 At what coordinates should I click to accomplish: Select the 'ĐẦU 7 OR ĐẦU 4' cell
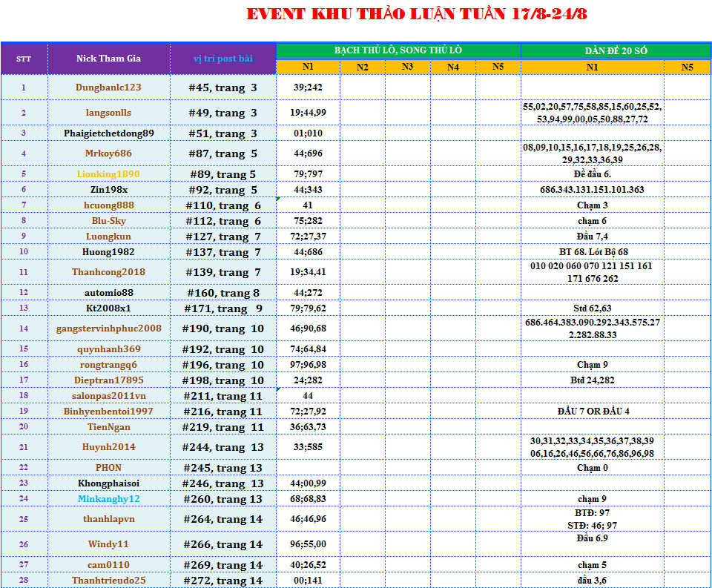pyautogui.click(x=593, y=412)
